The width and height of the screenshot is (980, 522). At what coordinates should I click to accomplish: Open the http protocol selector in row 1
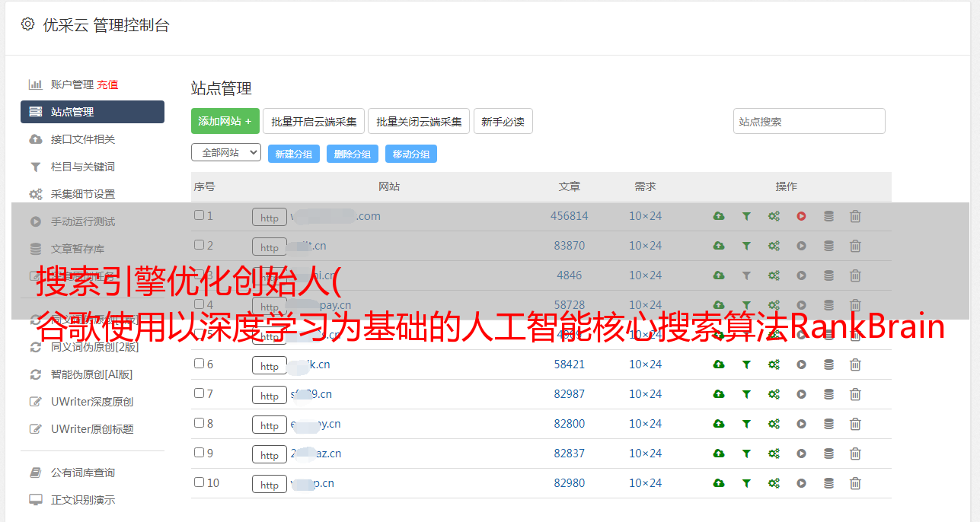pos(270,218)
